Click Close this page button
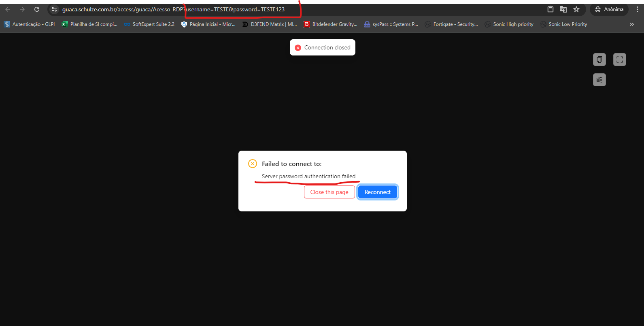Viewport: 644px width, 326px height. coord(329,192)
